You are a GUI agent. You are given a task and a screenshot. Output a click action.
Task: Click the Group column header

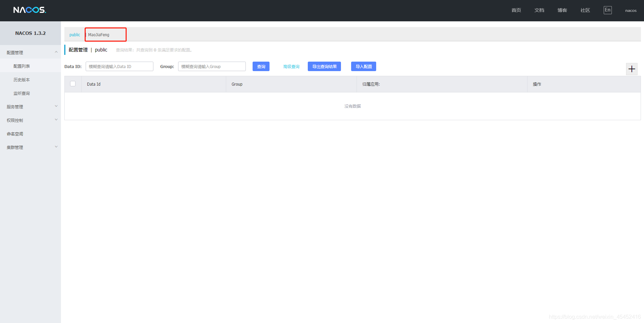pyautogui.click(x=291, y=84)
